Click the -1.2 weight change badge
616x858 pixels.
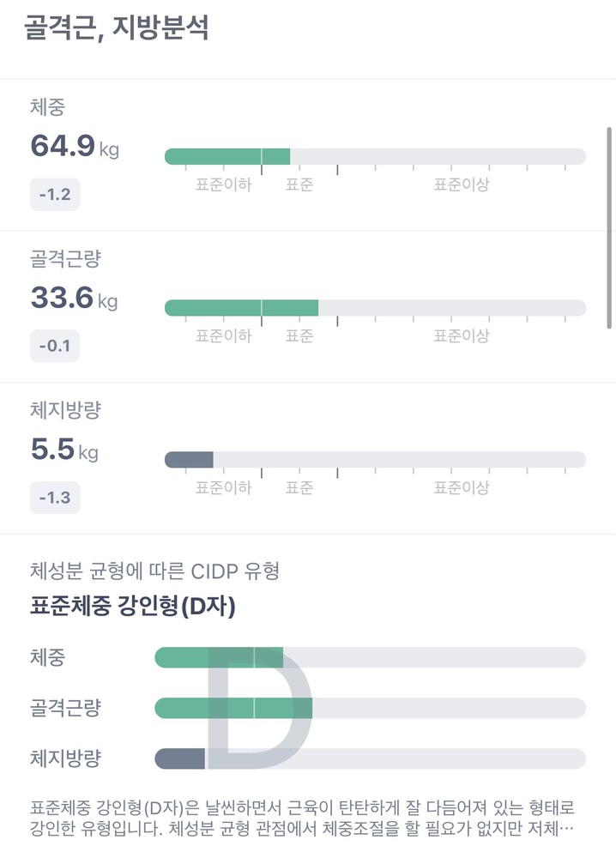55,195
